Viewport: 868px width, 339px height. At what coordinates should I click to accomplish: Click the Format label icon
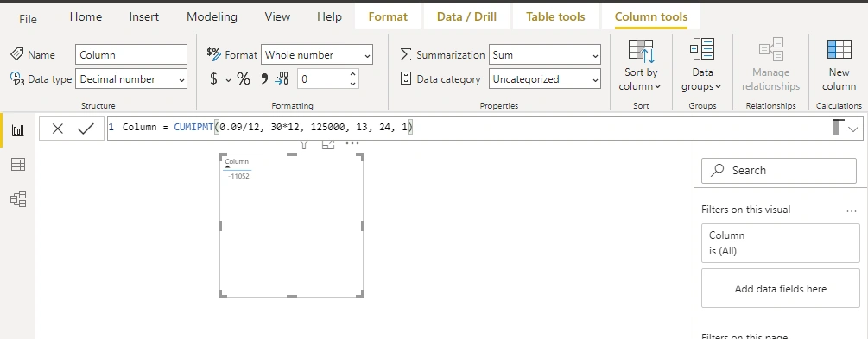coord(213,53)
